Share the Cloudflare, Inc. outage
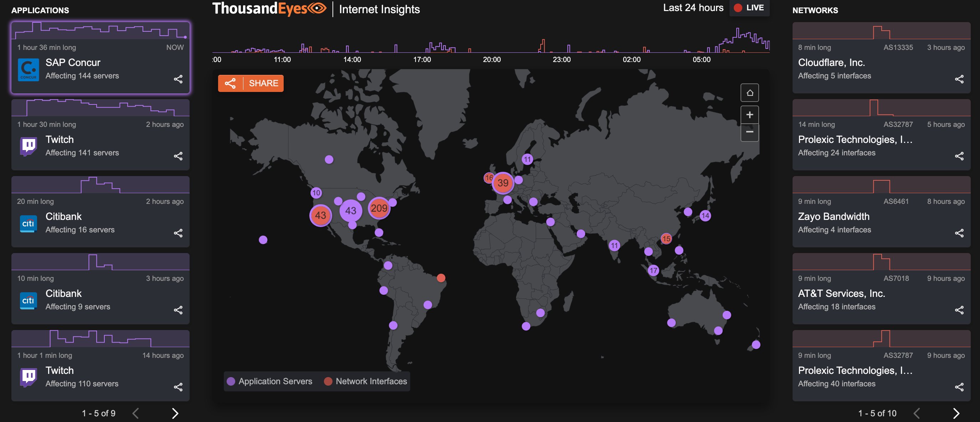 click(959, 79)
